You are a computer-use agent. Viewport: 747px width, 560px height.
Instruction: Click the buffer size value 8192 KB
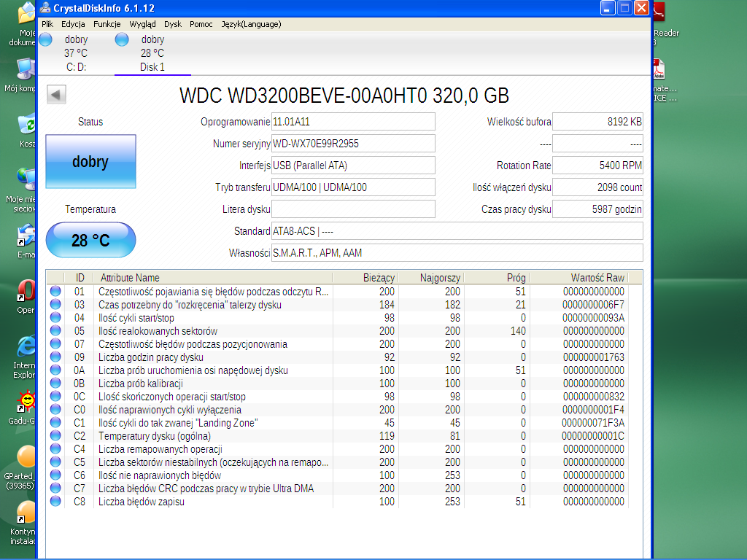click(598, 122)
